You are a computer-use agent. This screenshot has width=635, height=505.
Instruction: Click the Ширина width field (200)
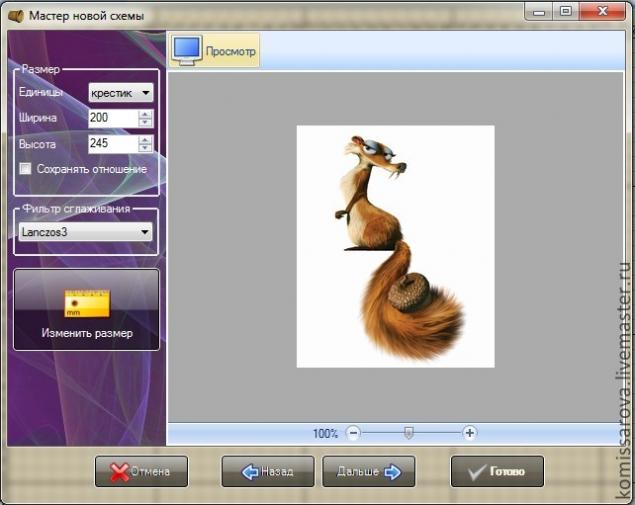click(113, 118)
